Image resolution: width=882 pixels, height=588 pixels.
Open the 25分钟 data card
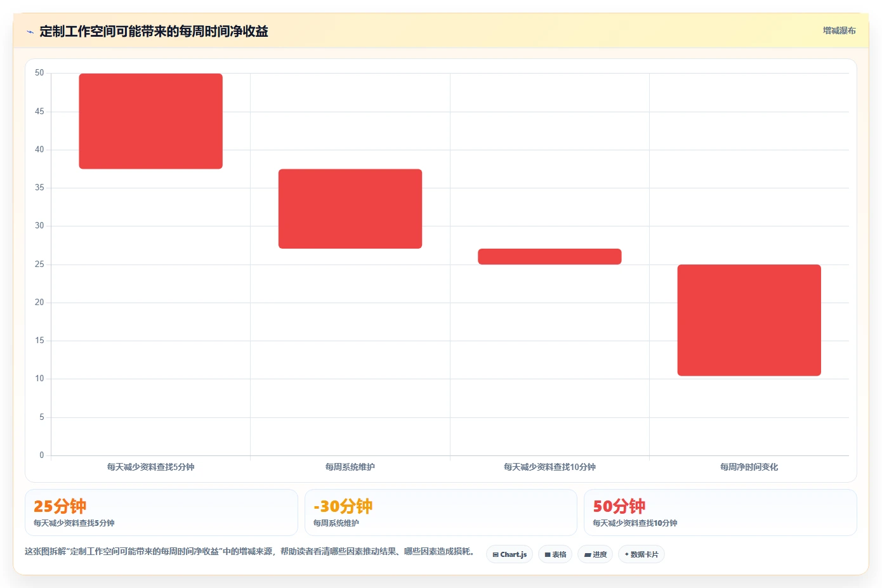tap(161, 513)
